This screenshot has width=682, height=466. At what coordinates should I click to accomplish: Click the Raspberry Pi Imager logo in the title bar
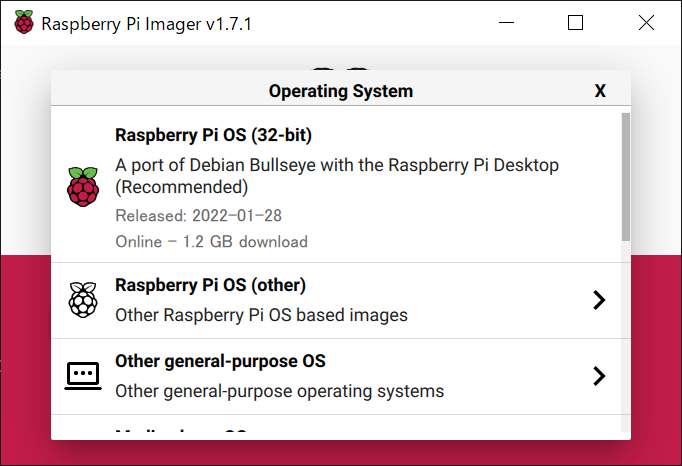tap(23, 22)
